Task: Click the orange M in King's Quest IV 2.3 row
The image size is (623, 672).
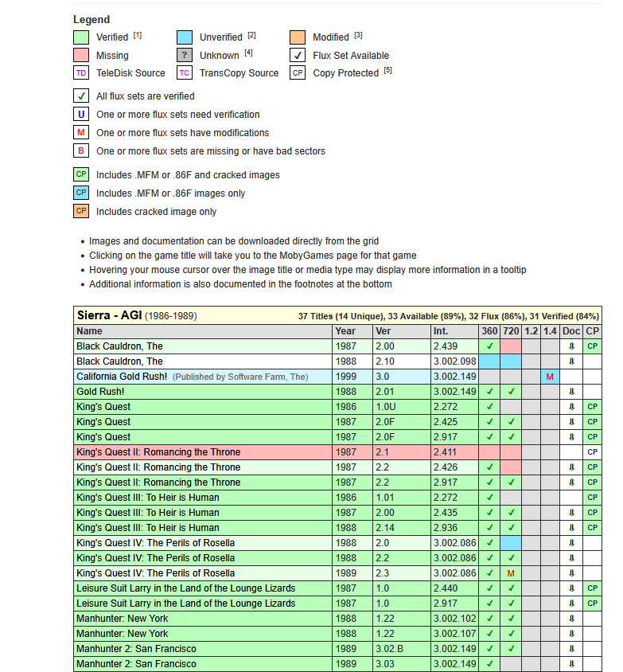Action: [x=511, y=573]
